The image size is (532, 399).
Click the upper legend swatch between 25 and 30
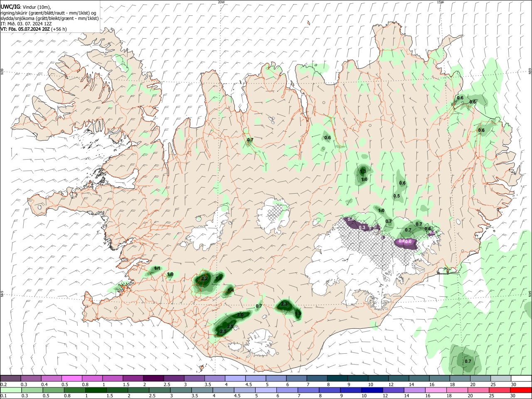pyautogui.click(x=501, y=378)
